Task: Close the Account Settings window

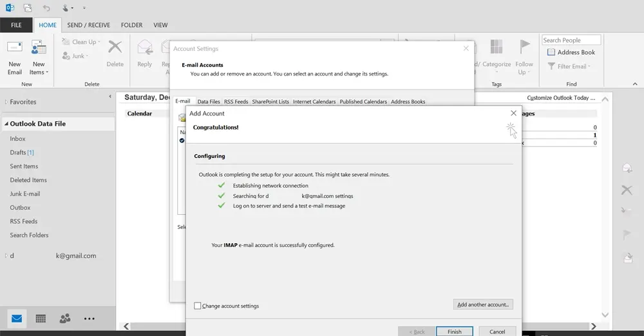Action: 466,48
